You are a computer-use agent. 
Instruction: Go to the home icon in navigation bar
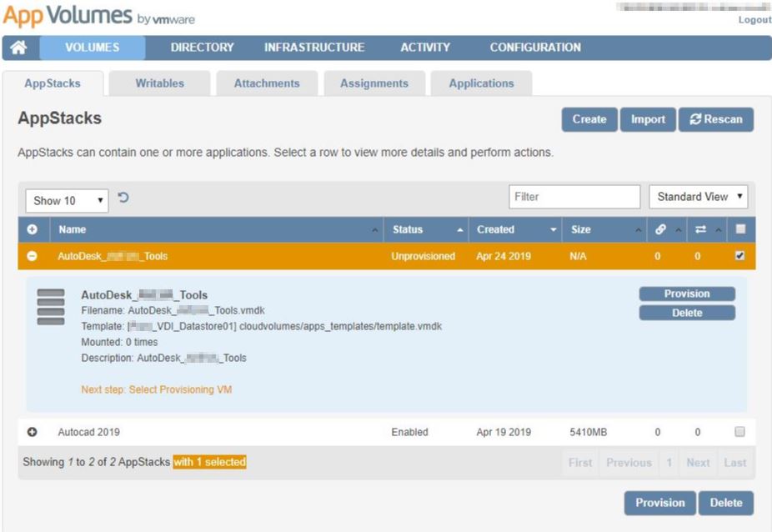(x=18, y=48)
